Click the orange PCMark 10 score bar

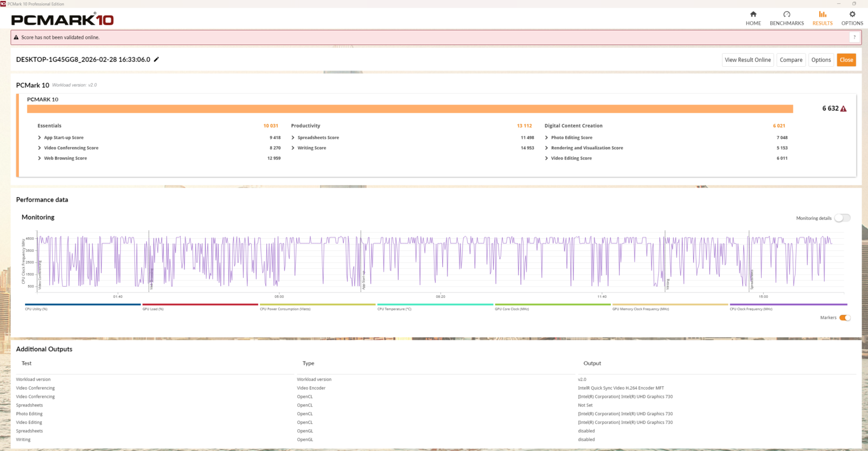(x=410, y=109)
